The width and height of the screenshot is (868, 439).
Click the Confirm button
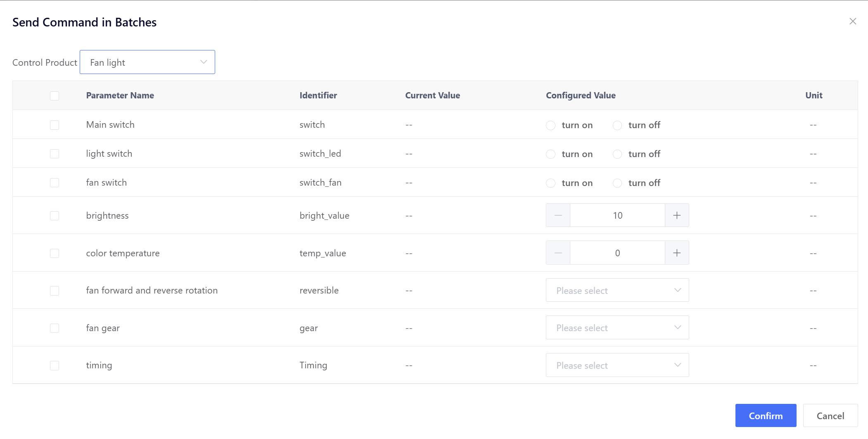pos(765,416)
